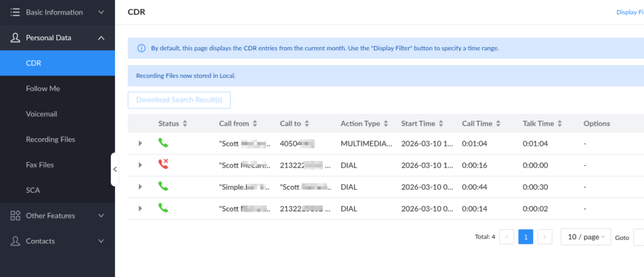Click the Action Type sort arrows
This screenshot has height=277, width=644.
(x=385, y=124)
